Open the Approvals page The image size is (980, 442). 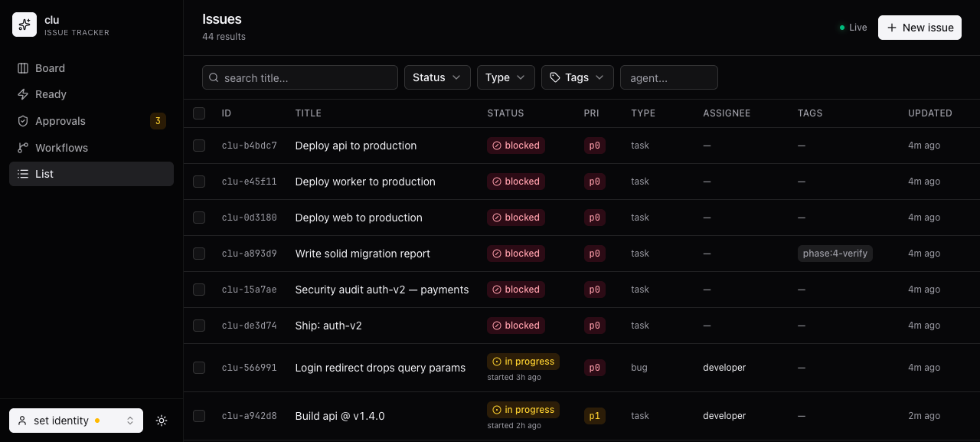tap(91, 121)
